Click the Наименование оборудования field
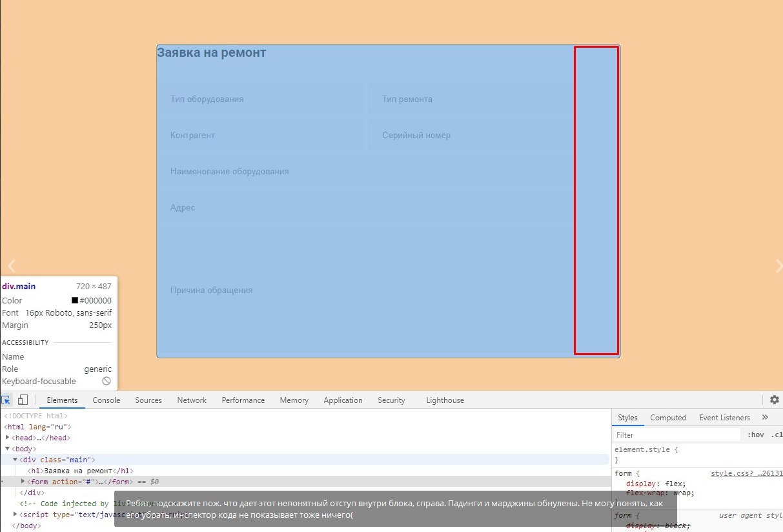 (366, 172)
